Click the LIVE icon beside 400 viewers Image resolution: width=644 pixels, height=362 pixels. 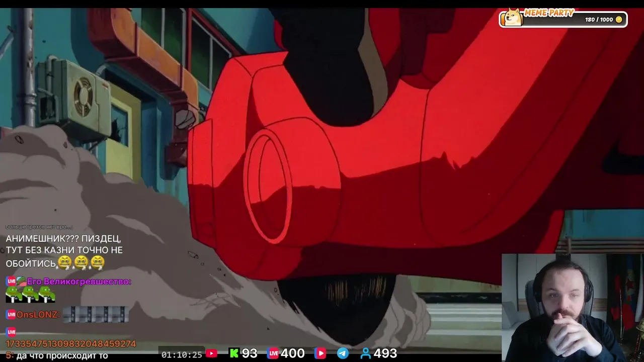click(273, 353)
